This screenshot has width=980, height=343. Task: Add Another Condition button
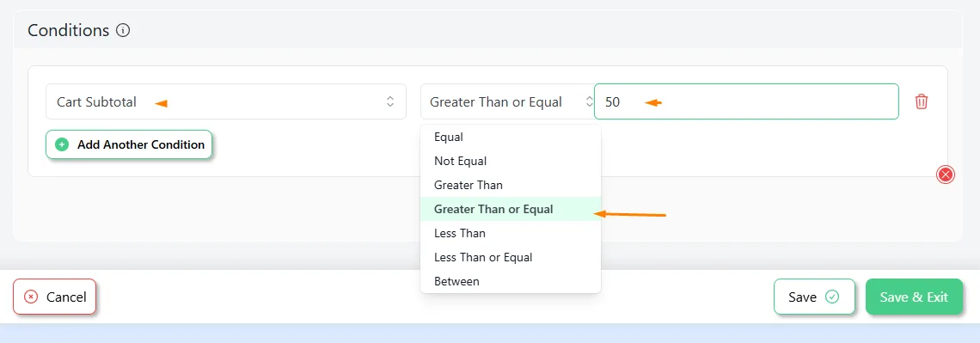129,144
